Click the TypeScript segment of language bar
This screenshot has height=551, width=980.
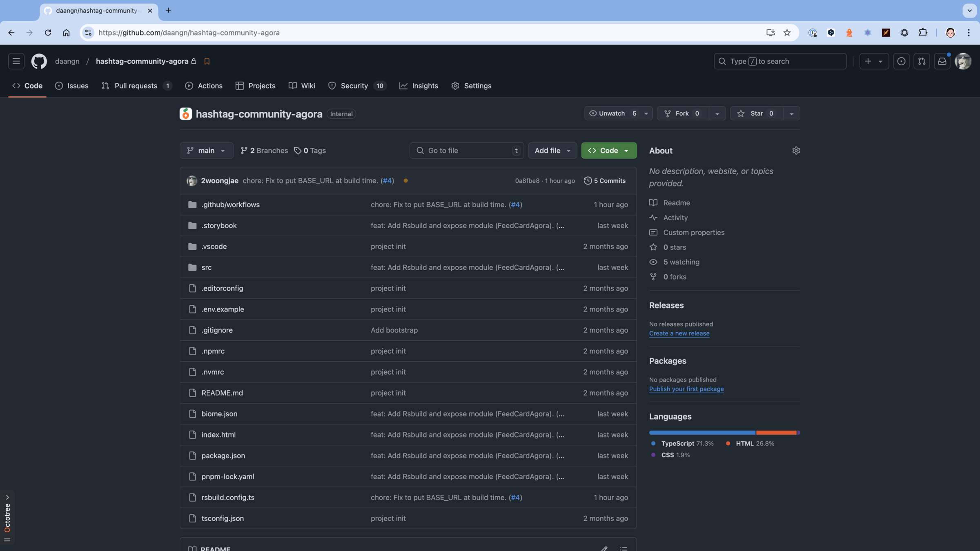tap(702, 433)
